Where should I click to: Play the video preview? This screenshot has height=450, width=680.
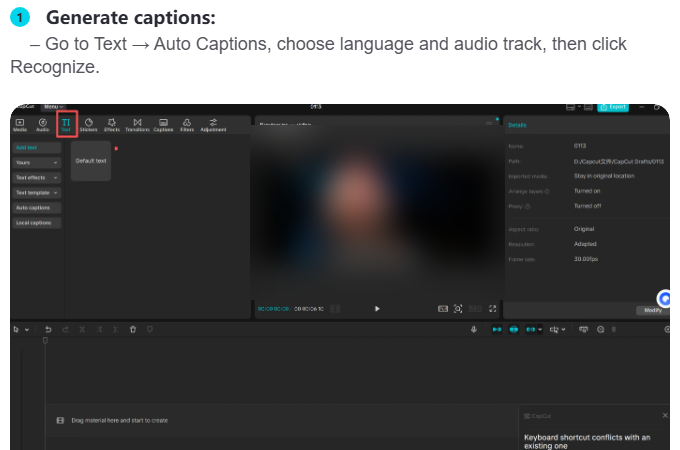click(x=377, y=309)
